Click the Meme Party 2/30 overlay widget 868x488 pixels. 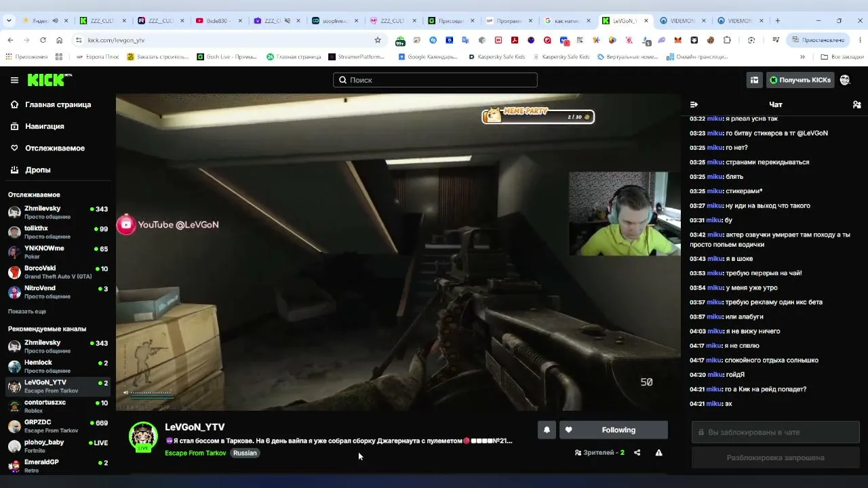pos(538,116)
